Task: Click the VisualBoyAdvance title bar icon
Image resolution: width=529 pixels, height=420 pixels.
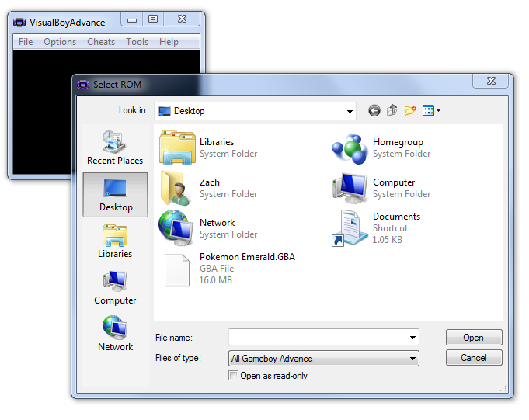Action: pos(19,23)
